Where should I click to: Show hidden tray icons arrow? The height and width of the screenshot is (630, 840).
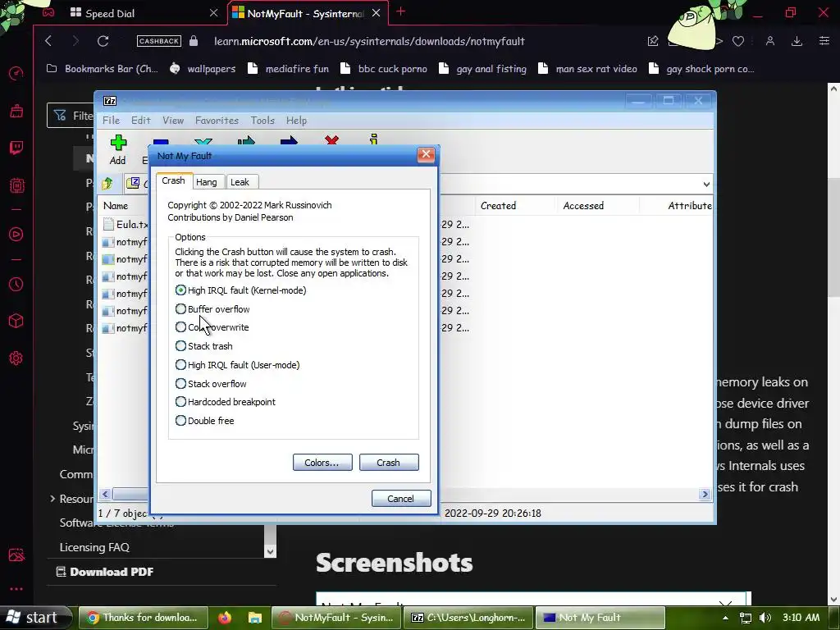[x=725, y=618]
